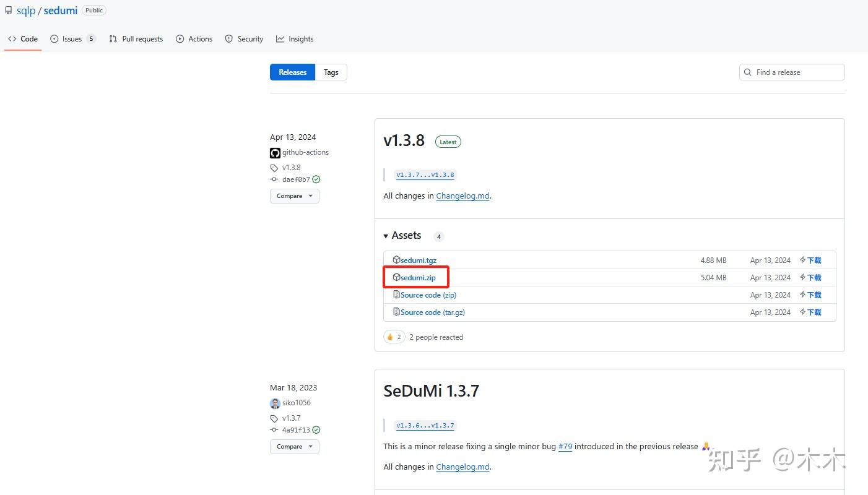
Task: Open the Actions tab
Action: point(194,39)
